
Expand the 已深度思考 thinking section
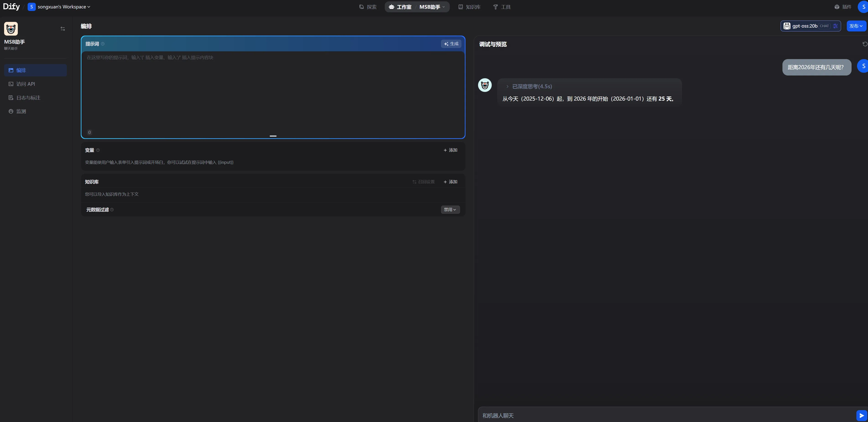pos(529,86)
